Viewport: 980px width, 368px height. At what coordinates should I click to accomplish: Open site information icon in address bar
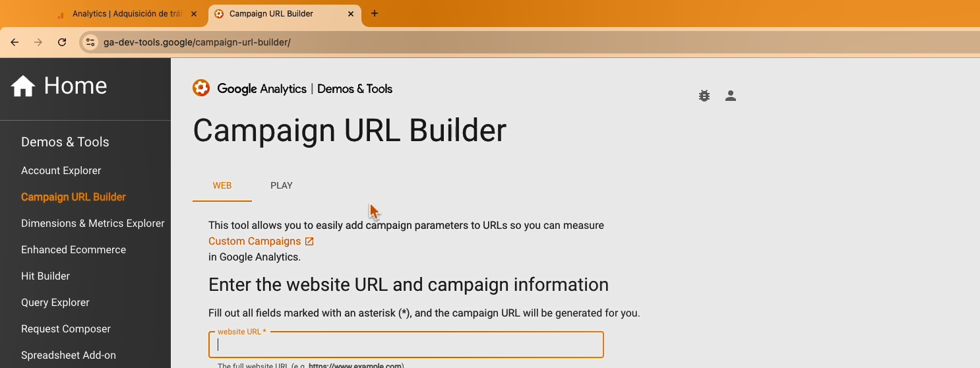point(91,42)
